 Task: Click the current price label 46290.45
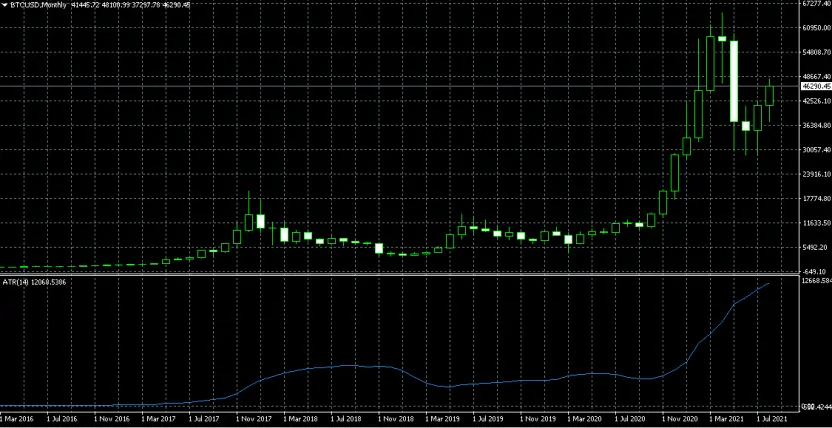pyautogui.click(x=816, y=86)
